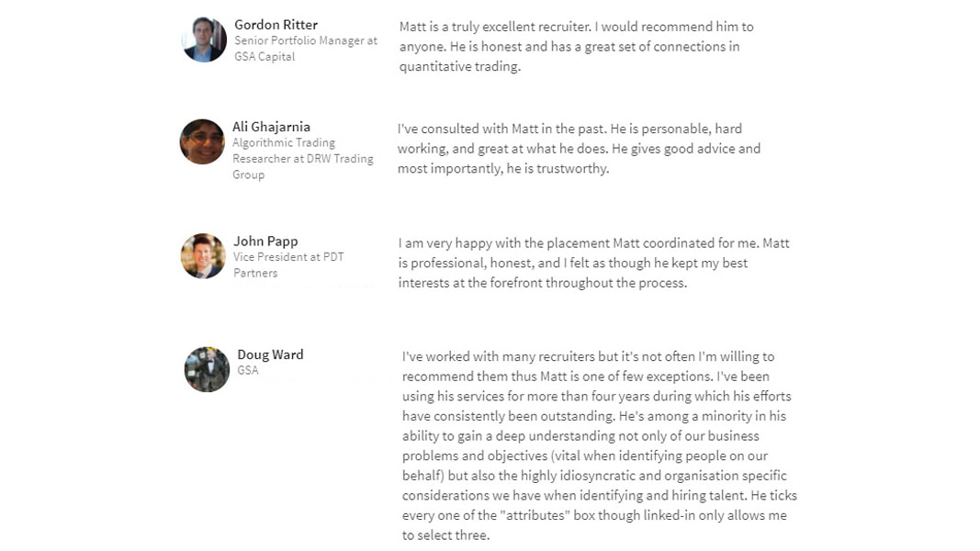Select John Papp's avatar image
Image resolution: width=980 pixels, height=551 pixels.
(203, 256)
